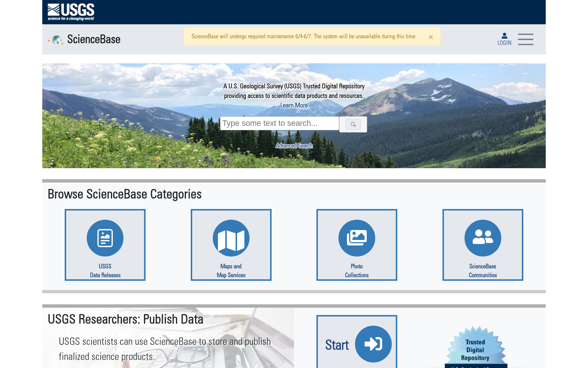Click the Start arrow icon
This screenshot has width=588, height=368.
click(x=373, y=344)
